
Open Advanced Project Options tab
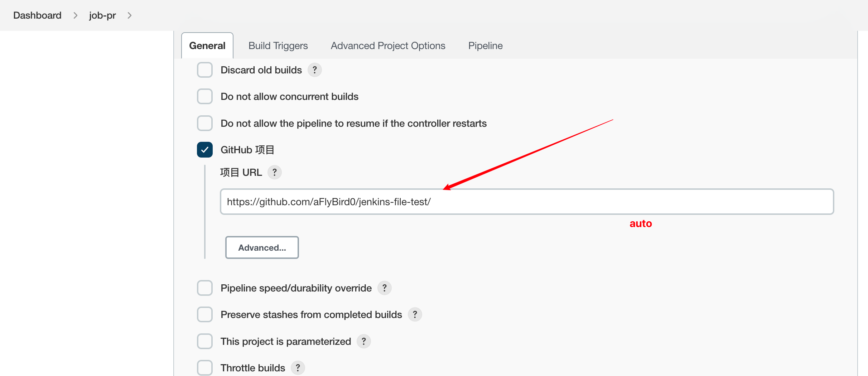388,46
